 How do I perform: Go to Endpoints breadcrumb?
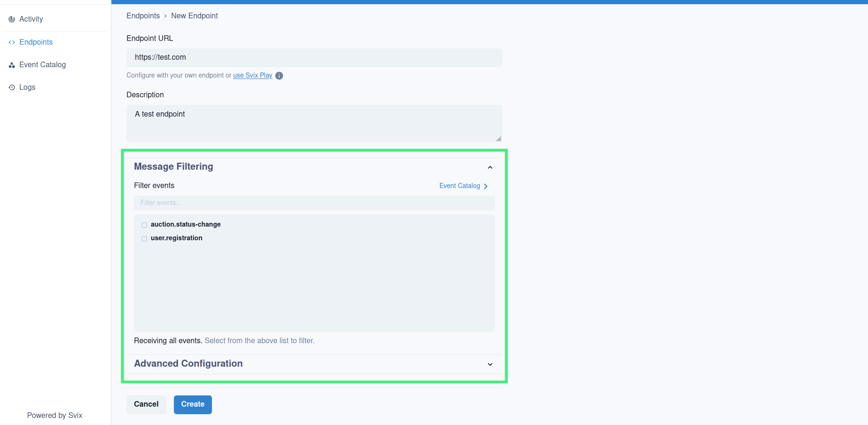(x=143, y=16)
